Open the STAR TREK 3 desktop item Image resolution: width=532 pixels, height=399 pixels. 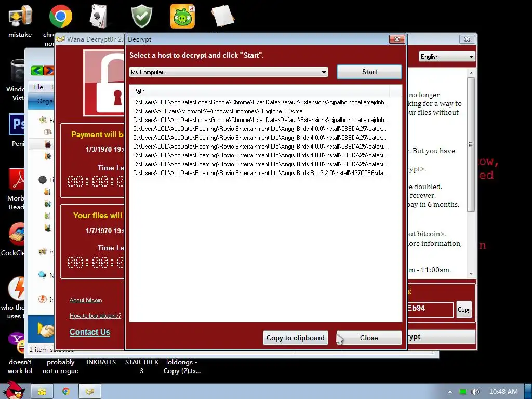point(141,366)
